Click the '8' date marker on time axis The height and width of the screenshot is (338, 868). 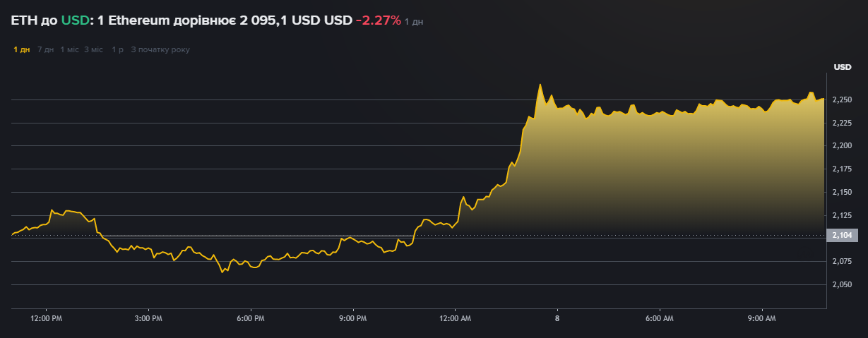(x=557, y=319)
